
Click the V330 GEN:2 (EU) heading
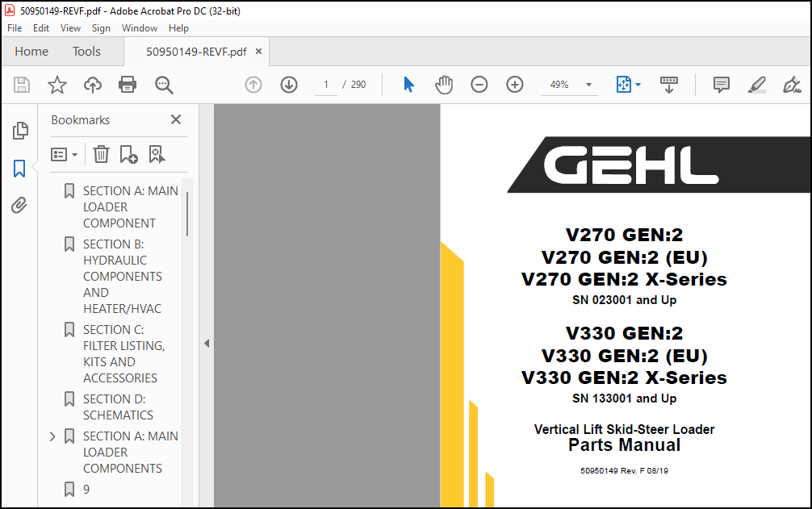click(x=624, y=356)
